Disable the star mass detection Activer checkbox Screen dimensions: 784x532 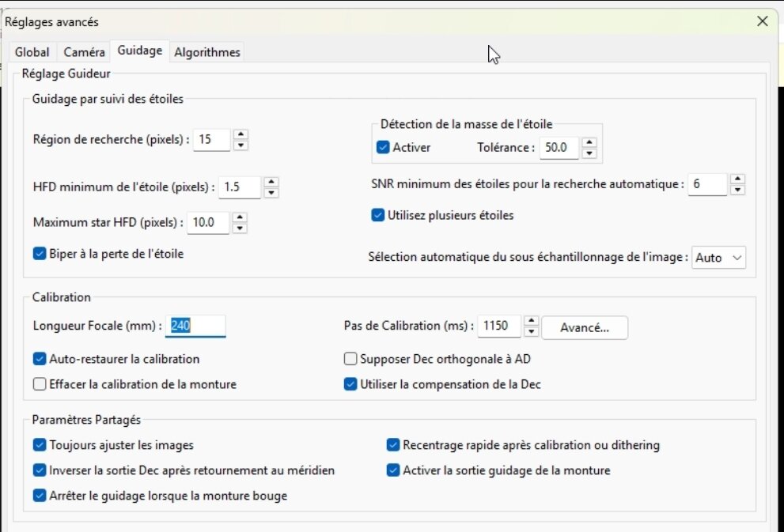click(384, 147)
